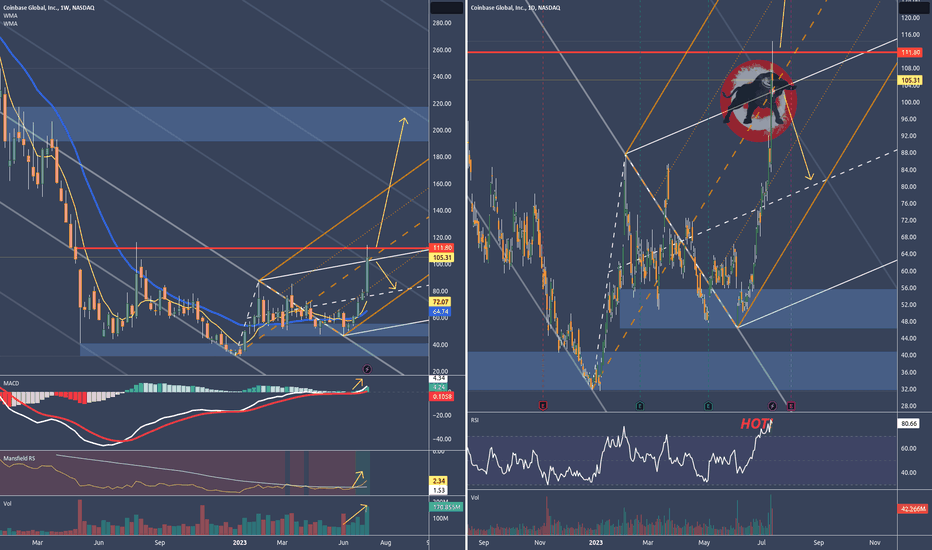Click the Aug label on weekly time axis
The width and height of the screenshot is (932, 550).
385,542
